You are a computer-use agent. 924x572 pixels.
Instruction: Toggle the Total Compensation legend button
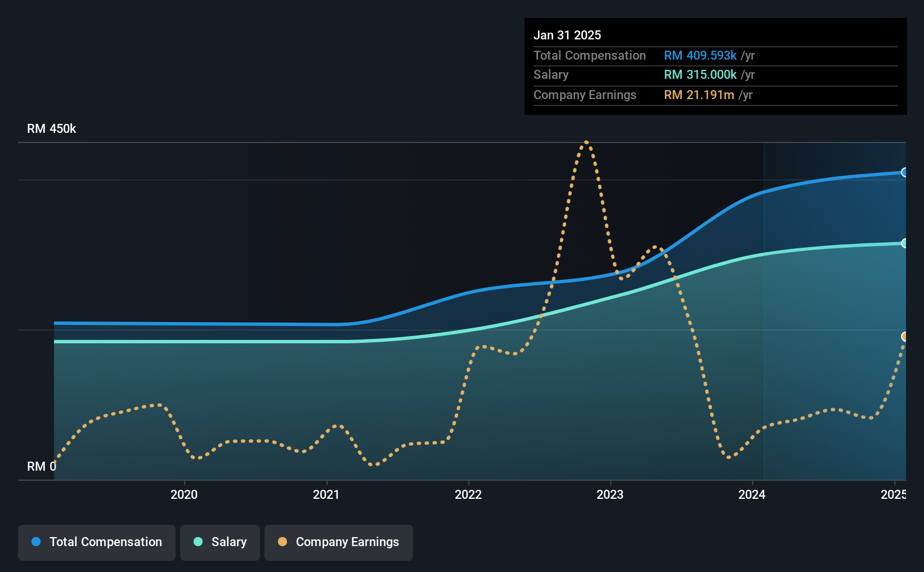pos(97,542)
